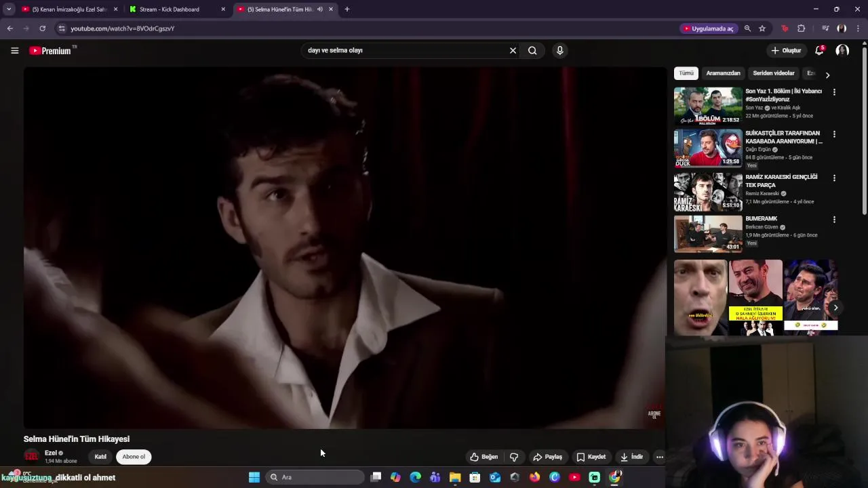Open Son Yaz 1. Bölüm video thumbnail
Screen dimensions: 868x488
(708, 106)
